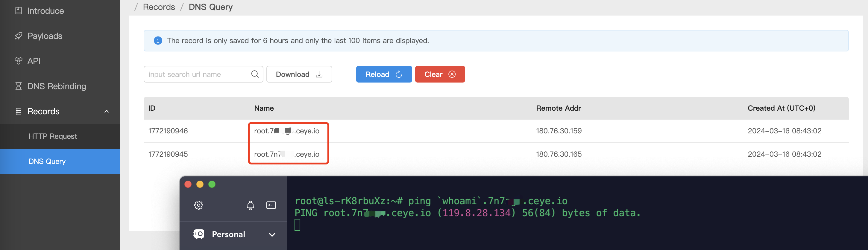Click the green zoom dot on terminal
868x250 pixels.
pyautogui.click(x=212, y=185)
